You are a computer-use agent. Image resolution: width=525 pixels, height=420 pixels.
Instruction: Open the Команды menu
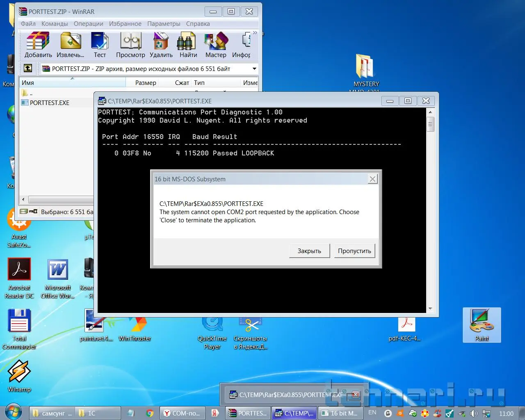pos(55,24)
